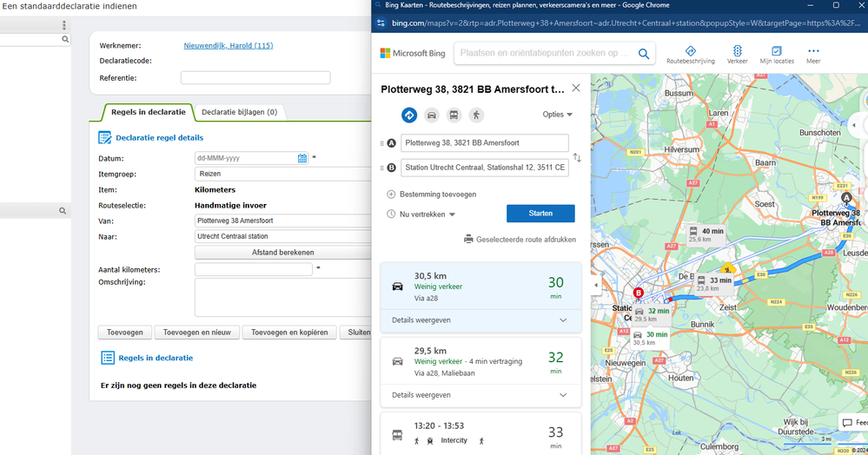Swap start and destination with reverse arrows
Viewport: 868px width, 455px height.
(577, 158)
